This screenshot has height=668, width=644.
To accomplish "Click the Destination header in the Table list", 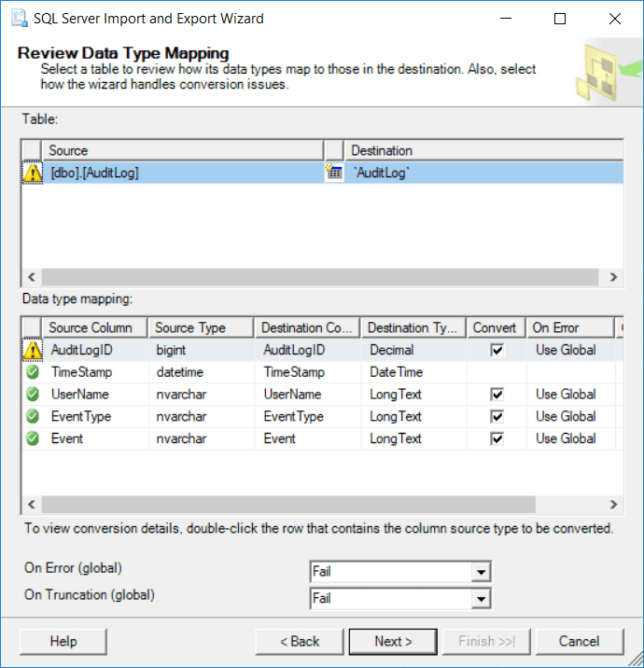I will pyautogui.click(x=484, y=150).
